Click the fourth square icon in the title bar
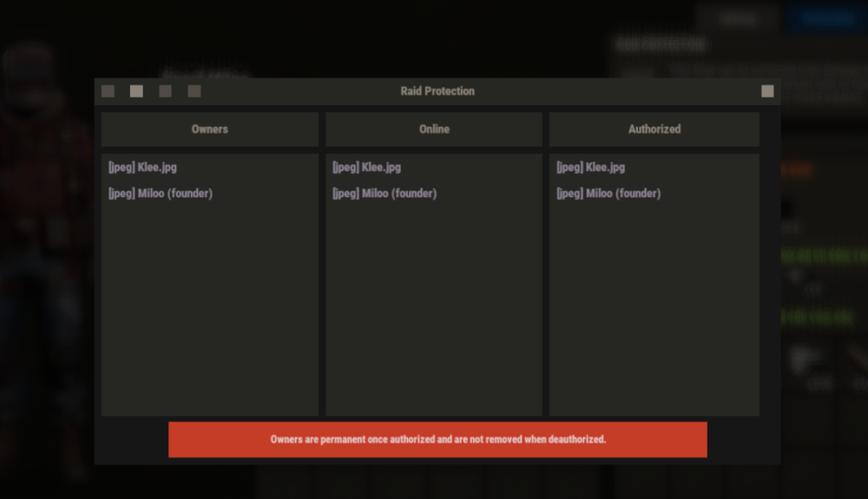 tap(194, 91)
